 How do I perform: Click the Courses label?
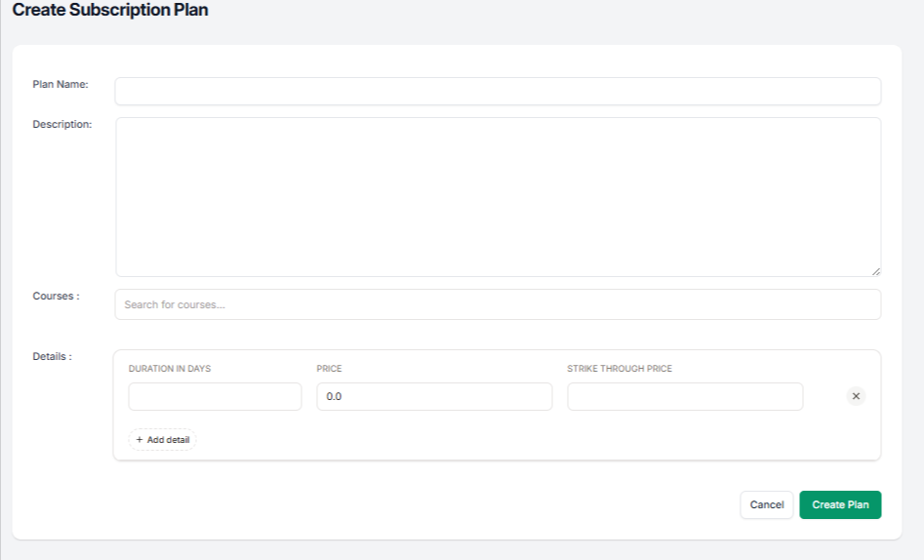pyautogui.click(x=56, y=296)
